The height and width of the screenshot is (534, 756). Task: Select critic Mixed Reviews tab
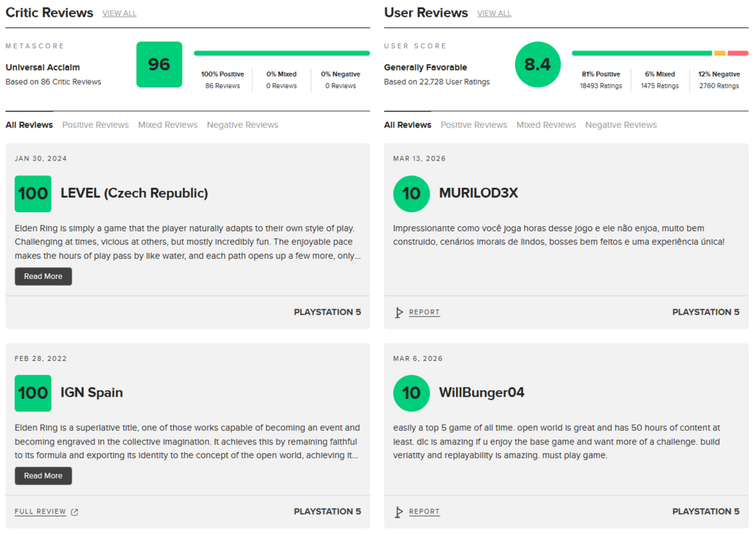click(x=167, y=125)
